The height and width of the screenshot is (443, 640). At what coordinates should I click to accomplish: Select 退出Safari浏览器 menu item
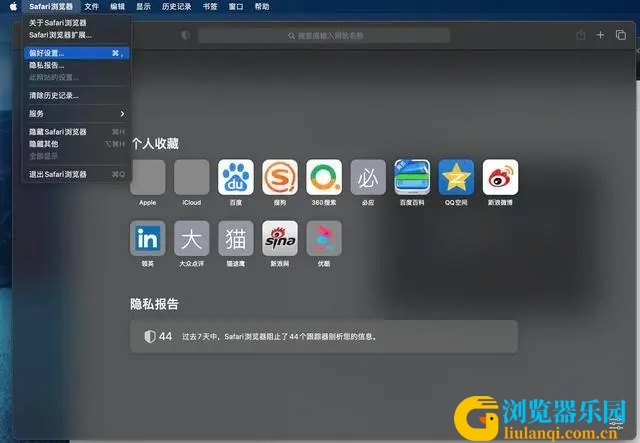(76, 174)
